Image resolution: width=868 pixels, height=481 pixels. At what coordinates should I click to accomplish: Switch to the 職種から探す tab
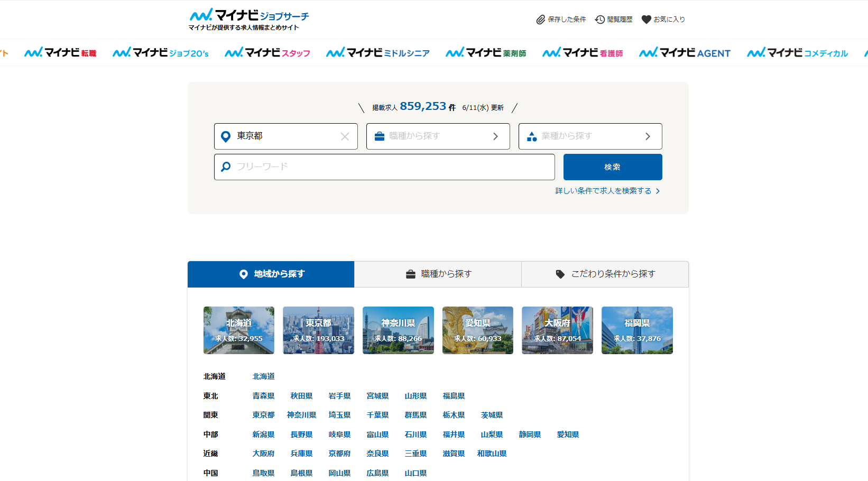(x=438, y=274)
